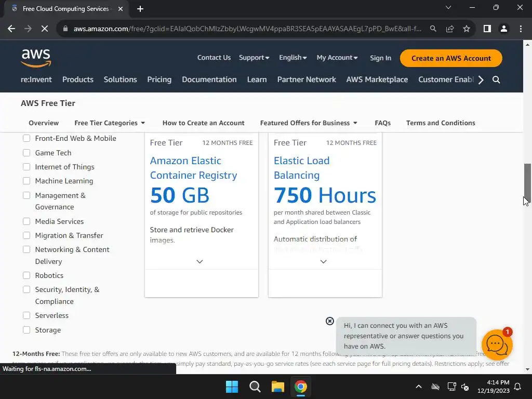Open the Chrome profile icon
This screenshot has height=399, width=532.
(504, 29)
